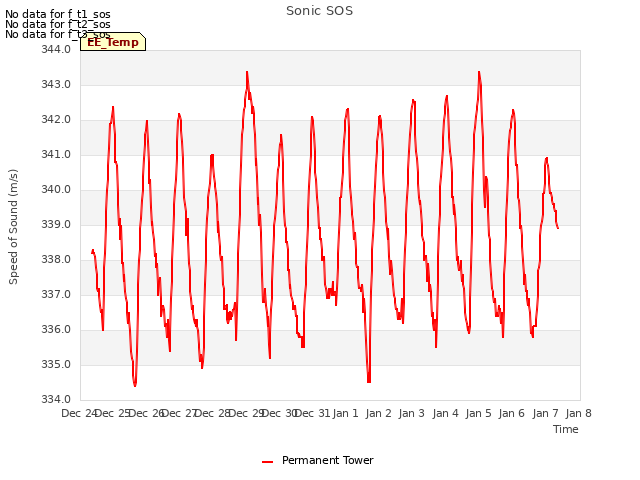
Task: Click the Dec 31 x-axis date label
Action: (x=312, y=413)
